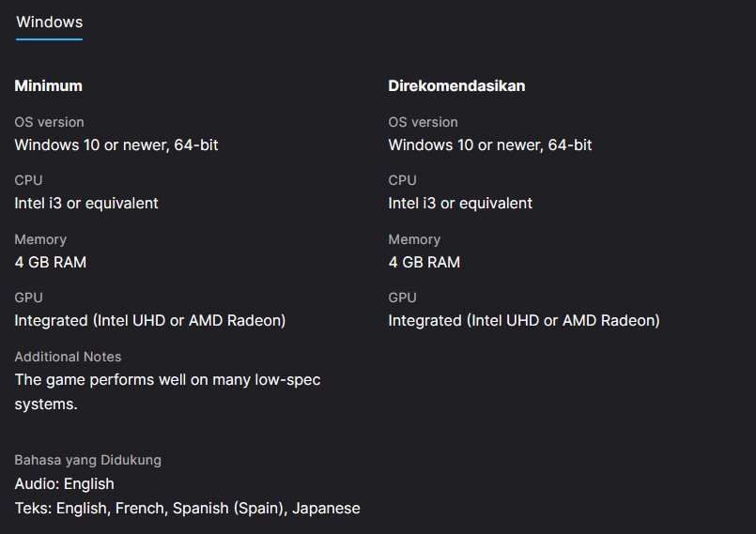Image resolution: width=756 pixels, height=534 pixels.
Task: Click the Audio: English line
Action: 64,484
